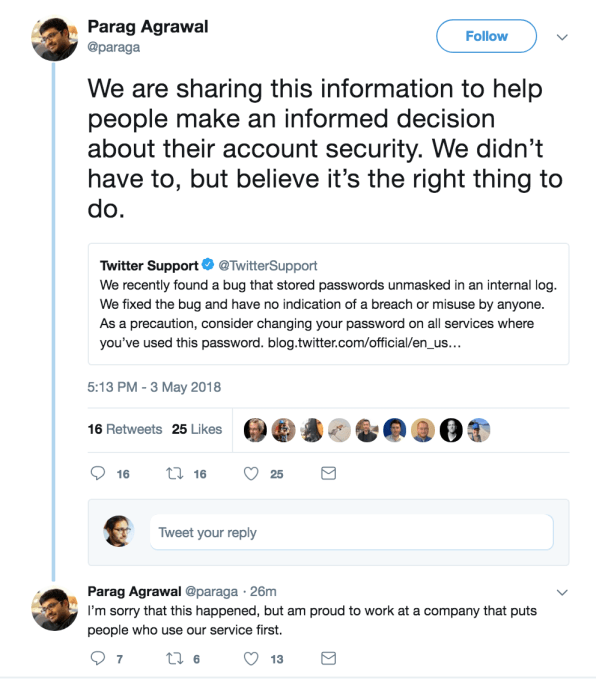Open the first liker's avatar in the row
596x679 pixels.
click(255, 430)
